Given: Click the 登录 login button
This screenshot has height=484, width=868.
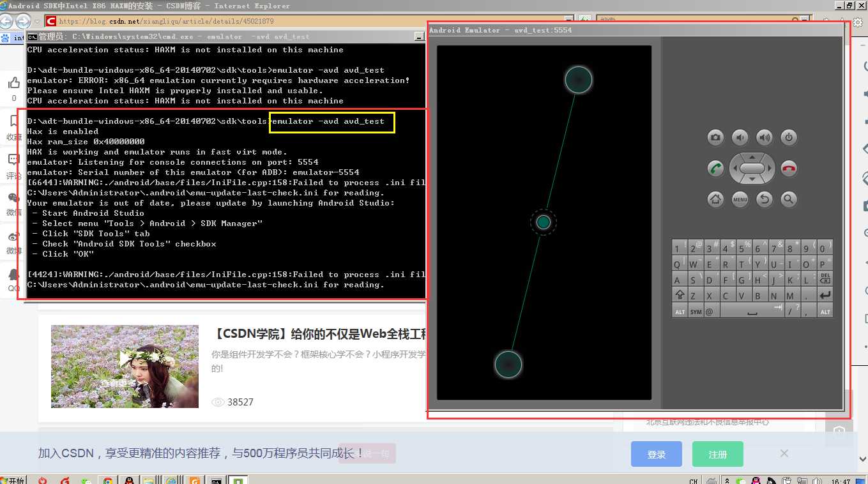Looking at the screenshot, I should [657, 454].
